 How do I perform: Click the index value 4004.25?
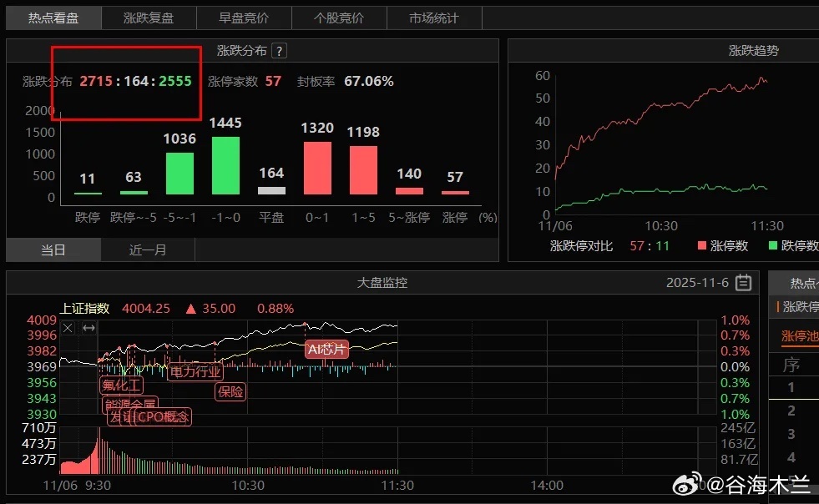[146, 309]
